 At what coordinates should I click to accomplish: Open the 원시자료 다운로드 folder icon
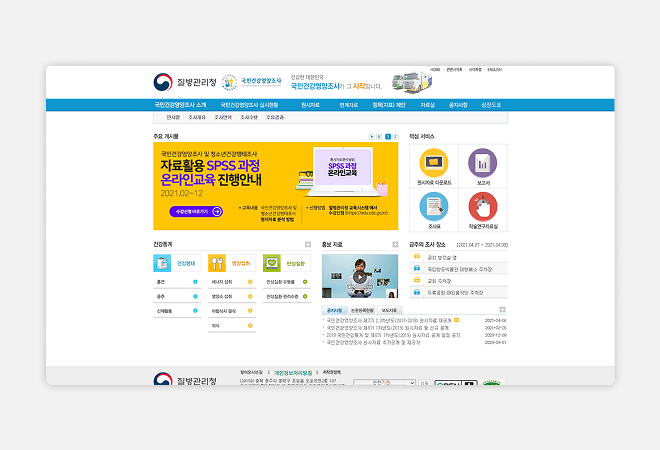434,163
